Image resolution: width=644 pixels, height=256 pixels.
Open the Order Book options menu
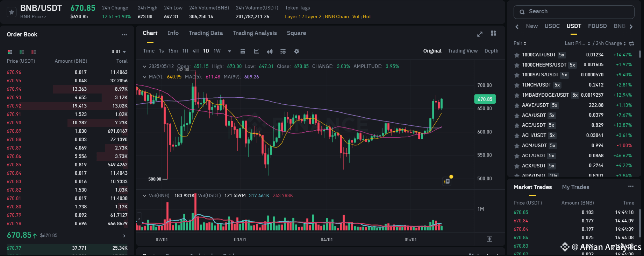click(124, 35)
